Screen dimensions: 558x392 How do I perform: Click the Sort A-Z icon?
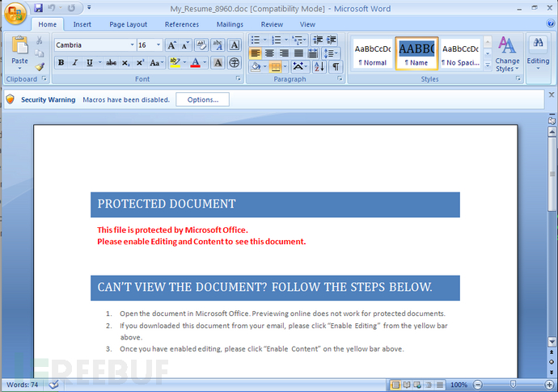[319, 66]
